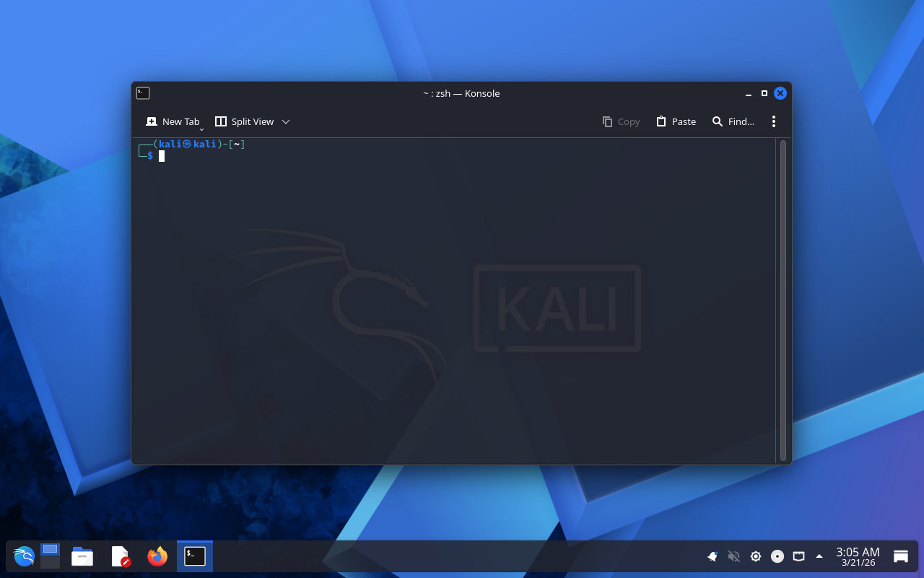Click the disc media tray icon
This screenshot has height=578, width=924.
777,556
